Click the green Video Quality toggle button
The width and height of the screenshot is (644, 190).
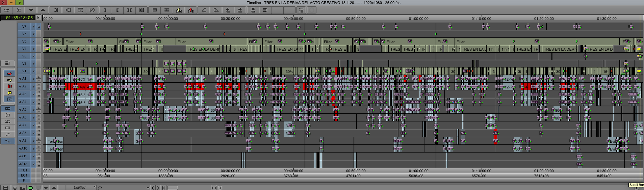30,188
